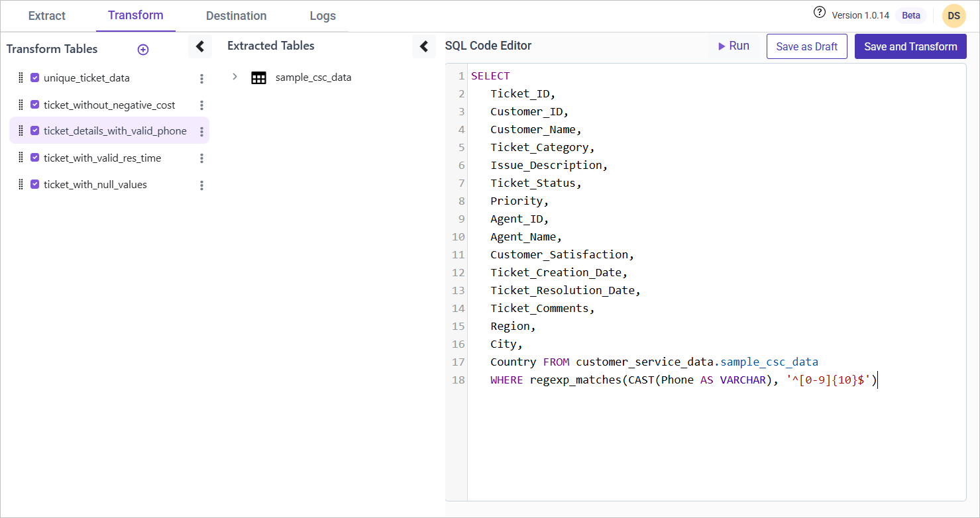
Task: Click the Save as Draft button
Action: click(806, 46)
